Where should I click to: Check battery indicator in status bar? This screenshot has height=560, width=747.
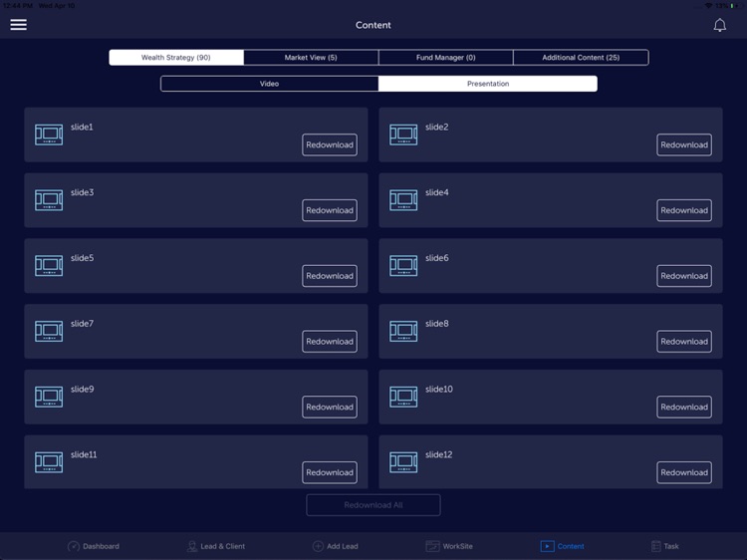tap(734, 5)
